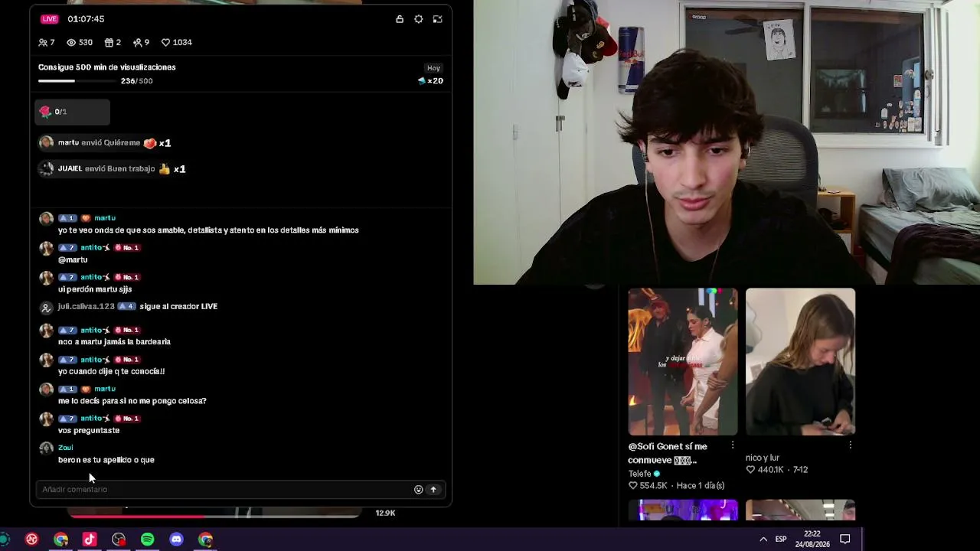Click the thumbs-up emoji next to Buen trabajo
This screenshot has width=980, height=551.
[164, 169]
